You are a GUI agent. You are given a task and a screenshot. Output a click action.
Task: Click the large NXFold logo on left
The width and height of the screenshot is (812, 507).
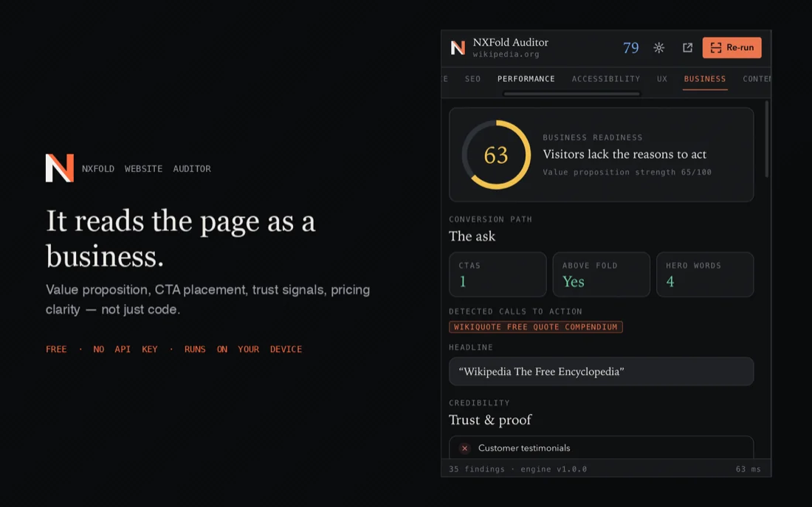click(x=60, y=168)
